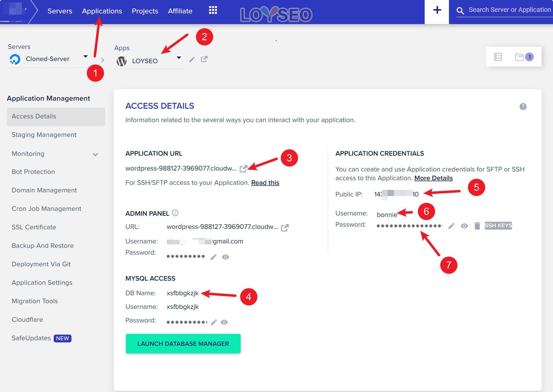553x392 pixels.
Task: Open Applications in top navigation
Action: click(x=102, y=11)
